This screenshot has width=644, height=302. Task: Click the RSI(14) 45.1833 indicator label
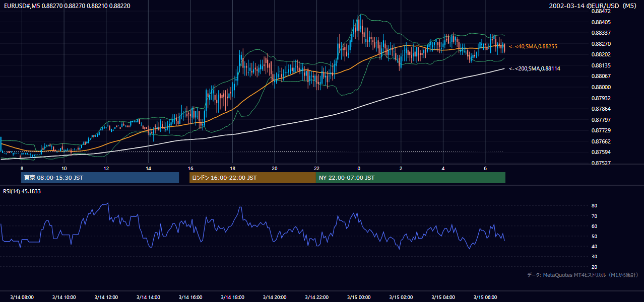tap(22, 191)
